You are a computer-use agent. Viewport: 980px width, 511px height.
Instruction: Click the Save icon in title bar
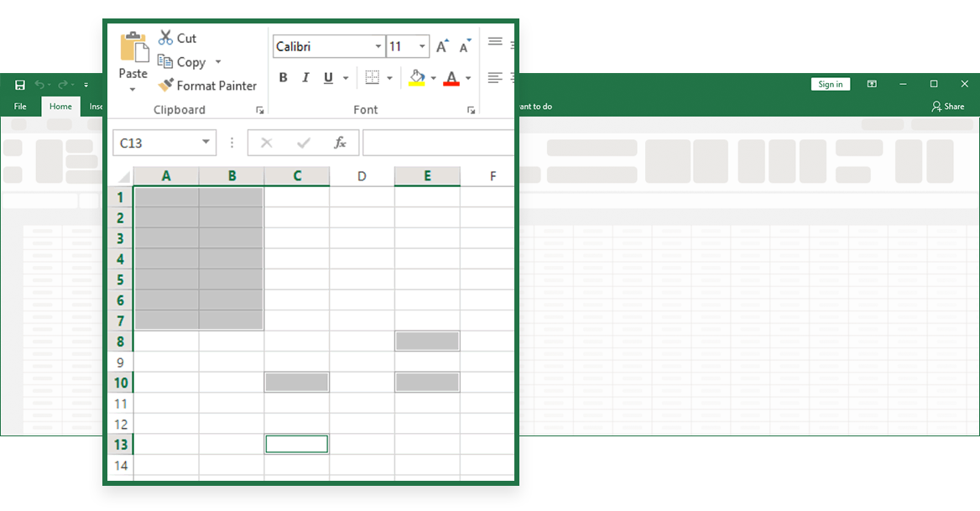coord(19,85)
